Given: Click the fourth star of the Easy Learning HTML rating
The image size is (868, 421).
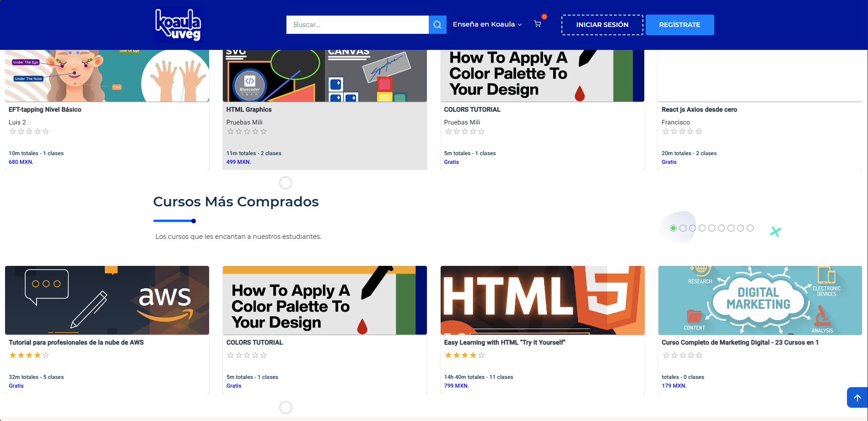Looking at the screenshot, I should pyautogui.click(x=473, y=355).
